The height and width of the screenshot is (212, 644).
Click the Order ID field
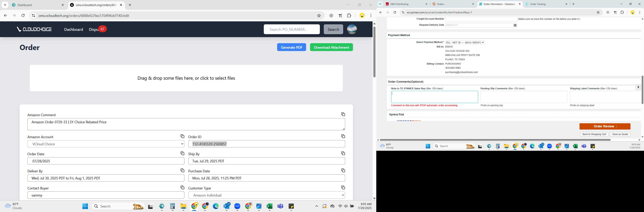[267, 144]
